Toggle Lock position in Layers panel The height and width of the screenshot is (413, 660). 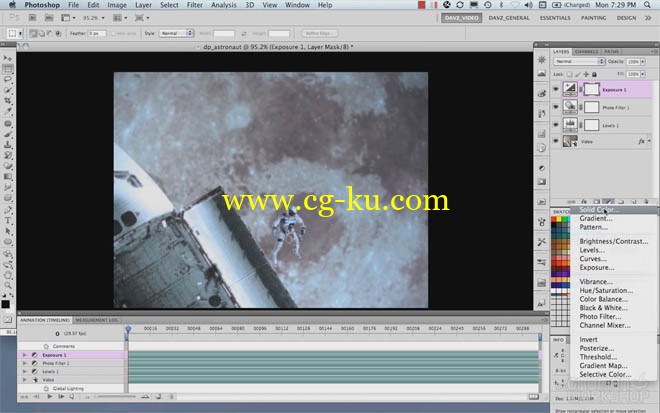click(x=586, y=75)
